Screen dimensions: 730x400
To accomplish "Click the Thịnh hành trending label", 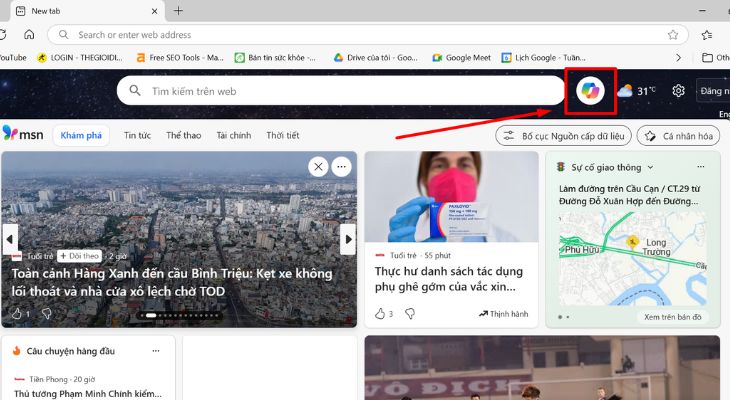I will click(503, 314).
